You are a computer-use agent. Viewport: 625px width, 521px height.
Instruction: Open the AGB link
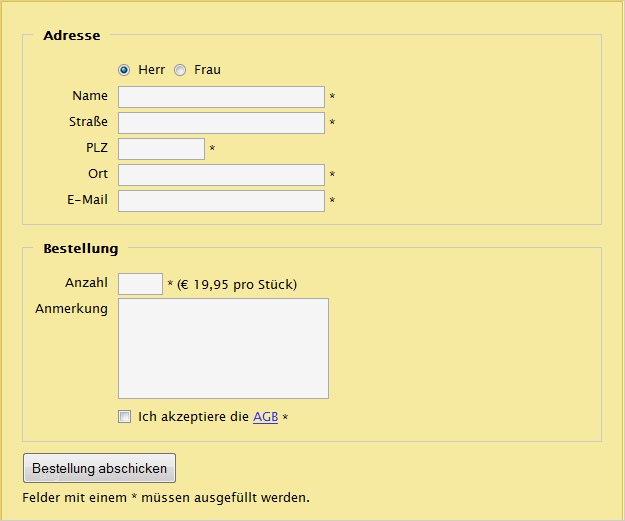(x=265, y=417)
